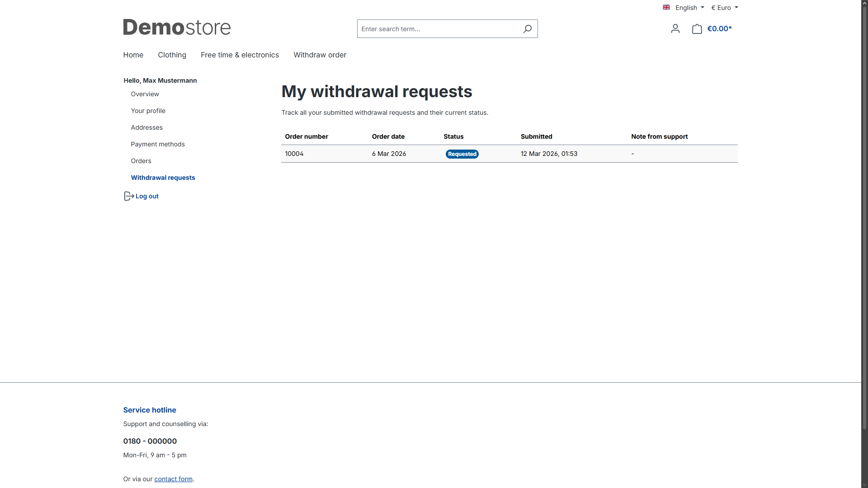Open the Clothing category menu
The width and height of the screenshot is (868, 488).
172,55
